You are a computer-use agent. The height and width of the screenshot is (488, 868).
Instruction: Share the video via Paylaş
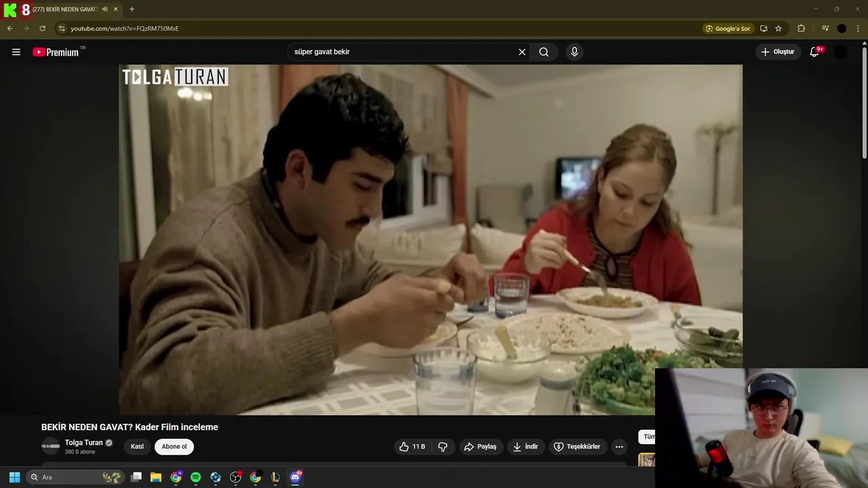click(481, 447)
